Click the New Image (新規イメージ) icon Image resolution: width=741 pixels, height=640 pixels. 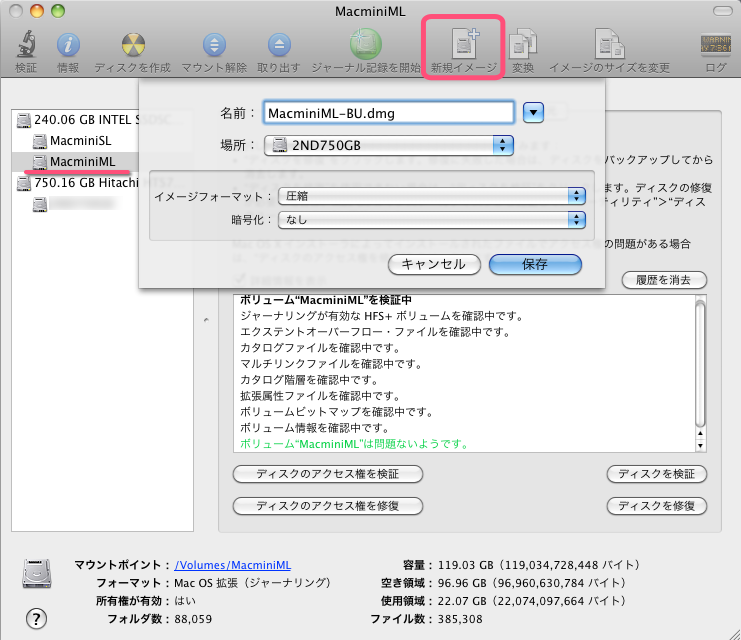[x=464, y=43]
